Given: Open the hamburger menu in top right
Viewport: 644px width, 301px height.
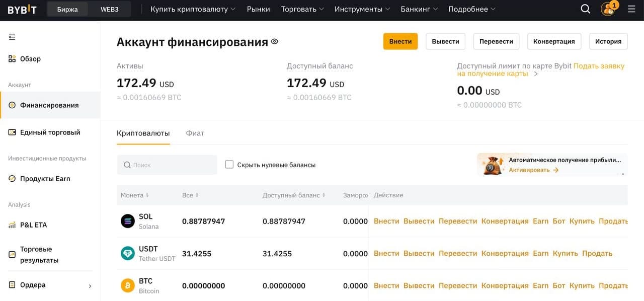Looking at the screenshot, I should [631, 9].
